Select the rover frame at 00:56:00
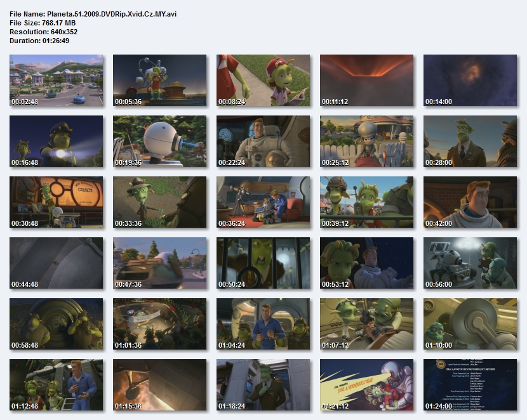 [470, 263]
